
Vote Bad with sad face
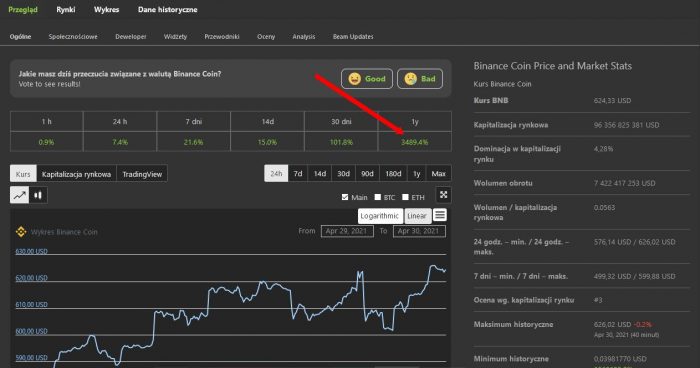(x=420, y=79)
